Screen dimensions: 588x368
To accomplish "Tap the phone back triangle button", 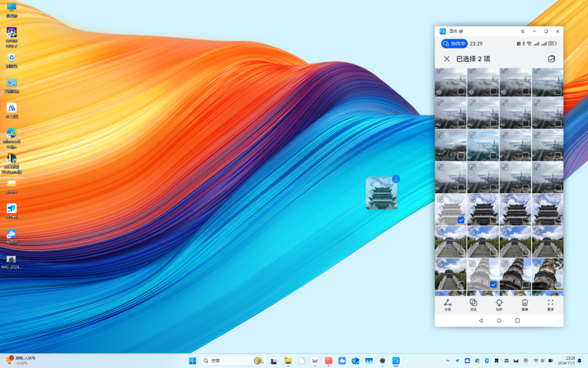I will (x=481, y=320).
